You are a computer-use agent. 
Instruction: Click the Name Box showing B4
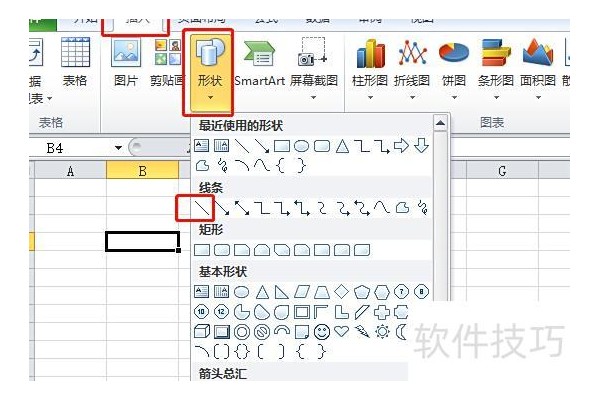72,148
